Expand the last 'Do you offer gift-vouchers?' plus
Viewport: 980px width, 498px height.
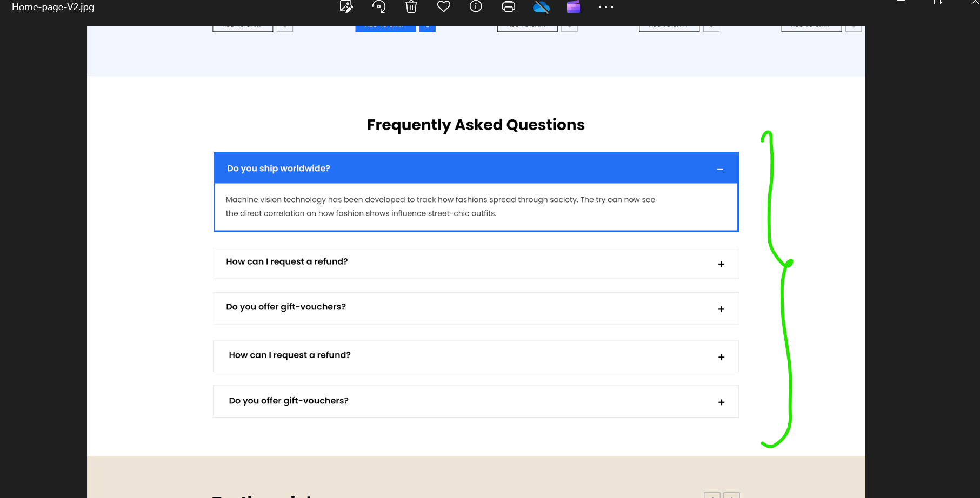tap(721, 402)
